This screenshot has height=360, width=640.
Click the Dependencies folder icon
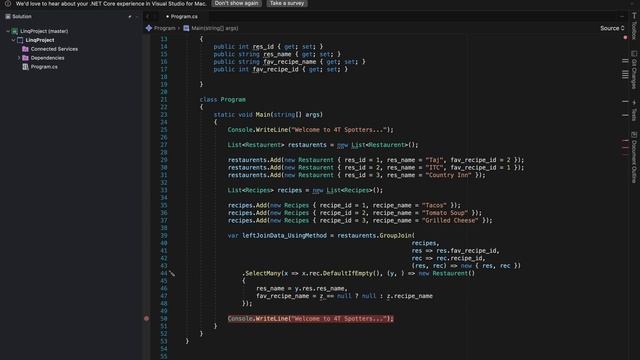[x=25, y=58]
